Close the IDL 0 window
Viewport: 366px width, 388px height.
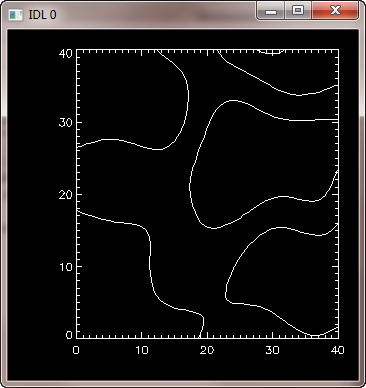[335, 11]
